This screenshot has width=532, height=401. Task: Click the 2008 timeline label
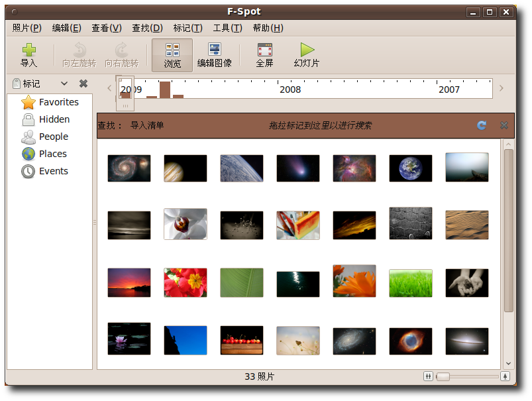(x=290, y=89)
